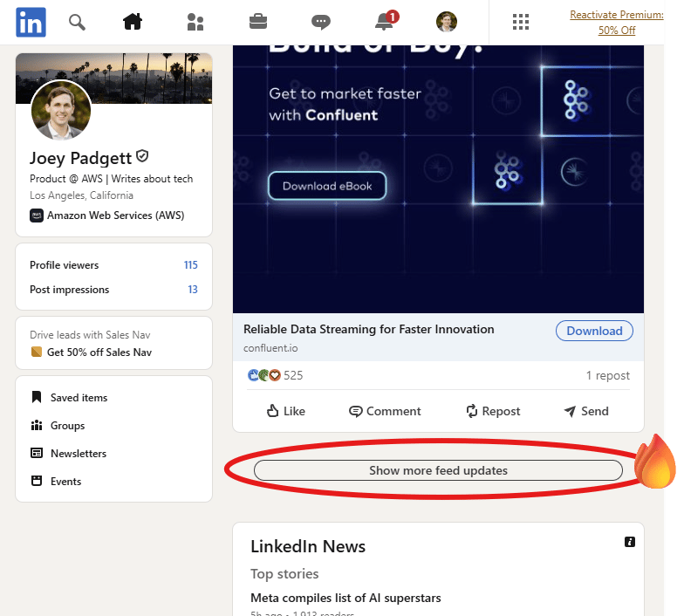Open Amazon Web Services (AWS) company link
This screenshot has height=616, width=684.
point(115,216)
